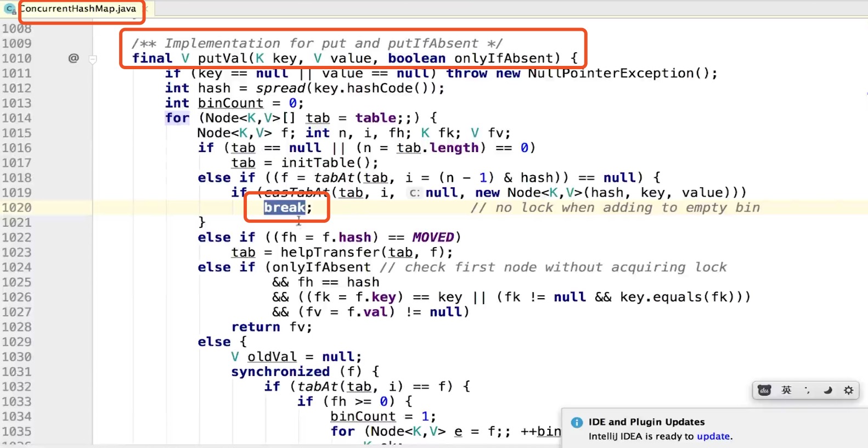Screen dimensions: 868x448
Task: Open the input method settings gear
Action: (849, 390)
